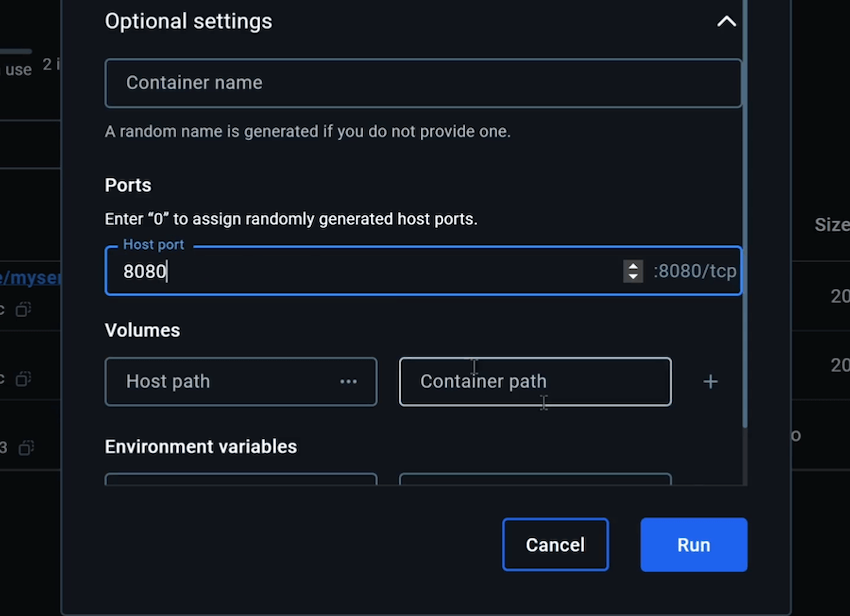
Task: Add another volume with the plus icon
Action: coord(710,381)
